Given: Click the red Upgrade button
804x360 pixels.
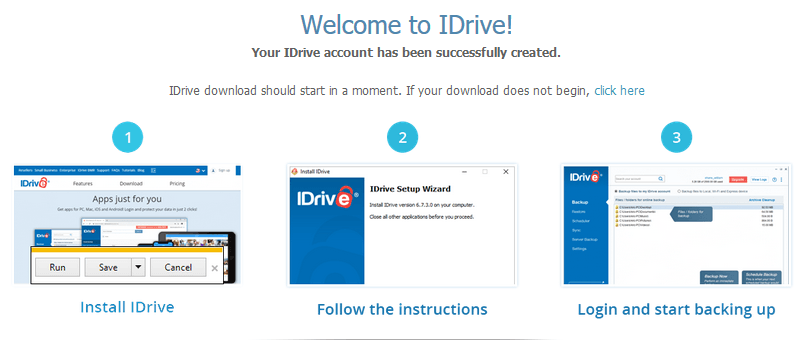Looking at the screenshot, I should [738, 179].
